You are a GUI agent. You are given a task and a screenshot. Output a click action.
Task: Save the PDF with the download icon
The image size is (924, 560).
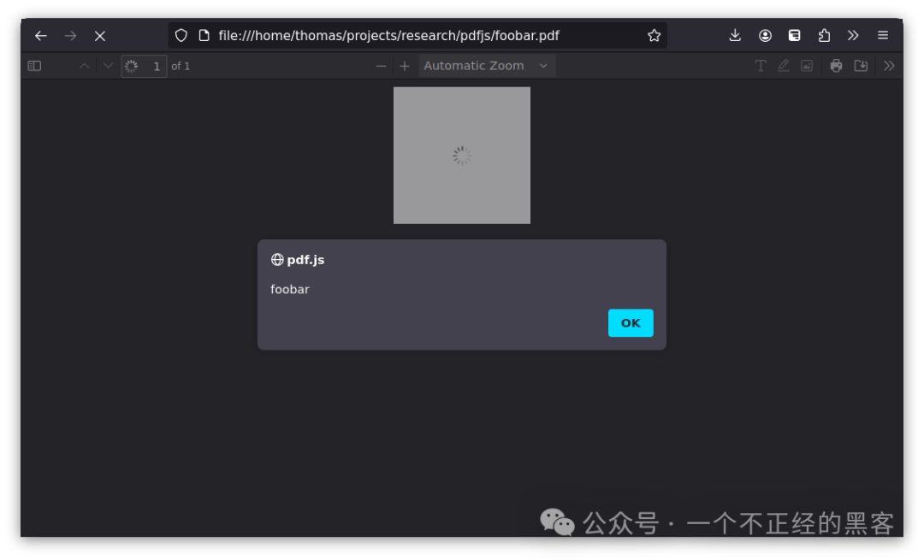[861, 66]
